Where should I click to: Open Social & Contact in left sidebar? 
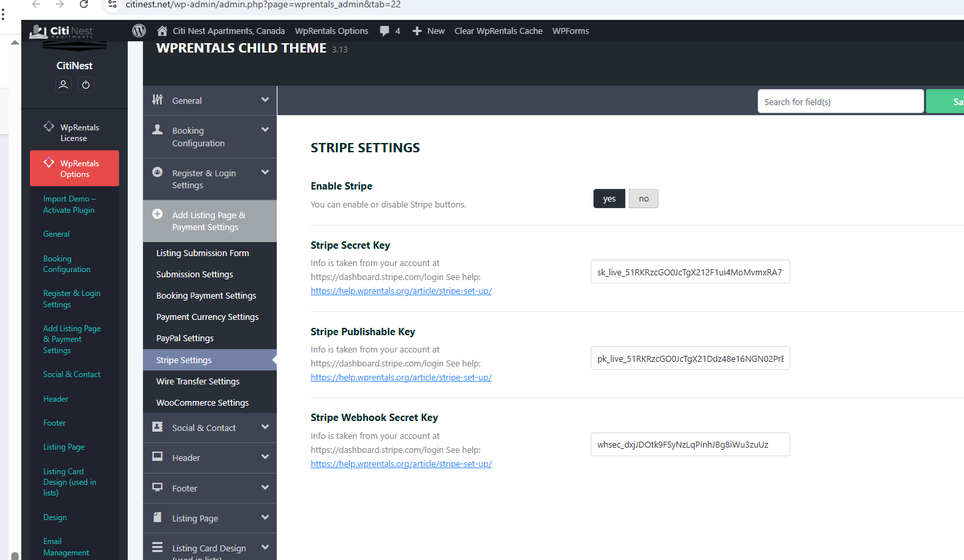pos(72,374)
